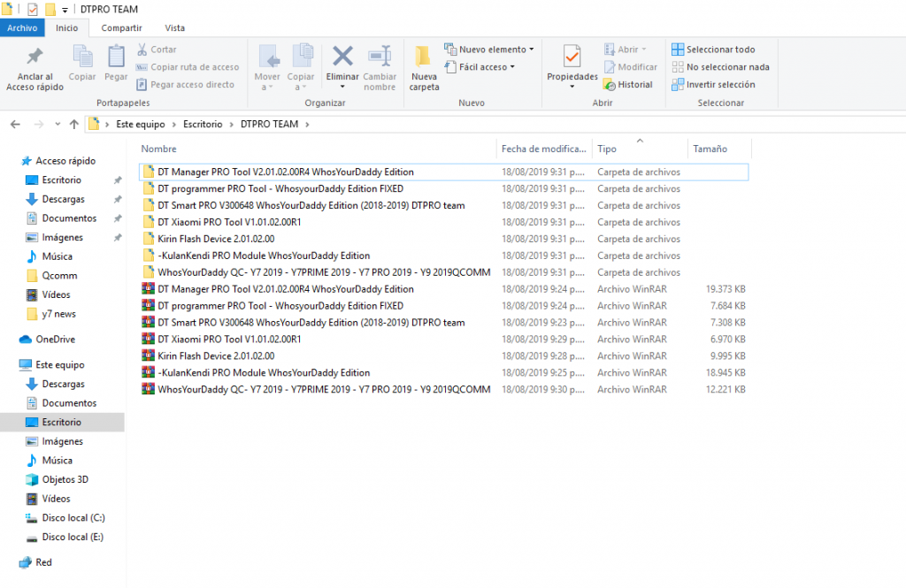Create a folder with Nueva carpeta icon
906x588 pixels.
pyautogui.click(x=424, y=57)
